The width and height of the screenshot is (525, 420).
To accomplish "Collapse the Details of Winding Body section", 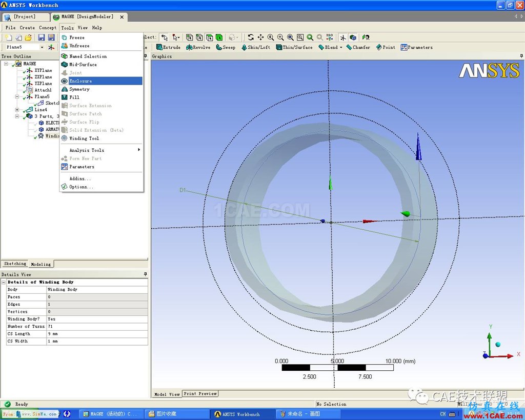I will coord(4,283).
